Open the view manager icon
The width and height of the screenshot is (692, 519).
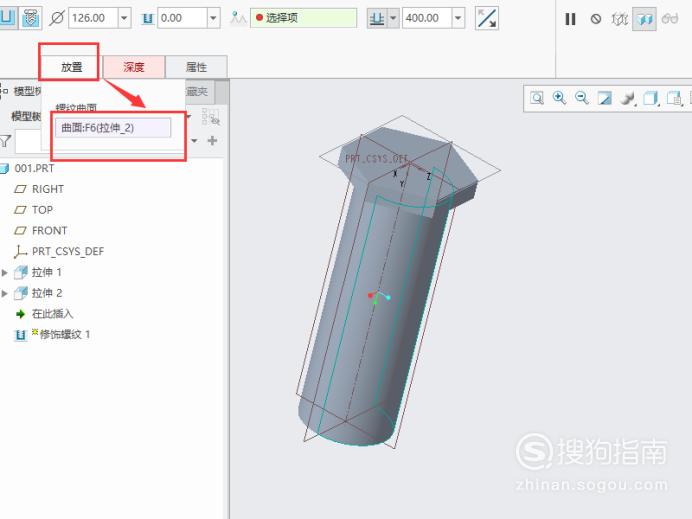675,98
